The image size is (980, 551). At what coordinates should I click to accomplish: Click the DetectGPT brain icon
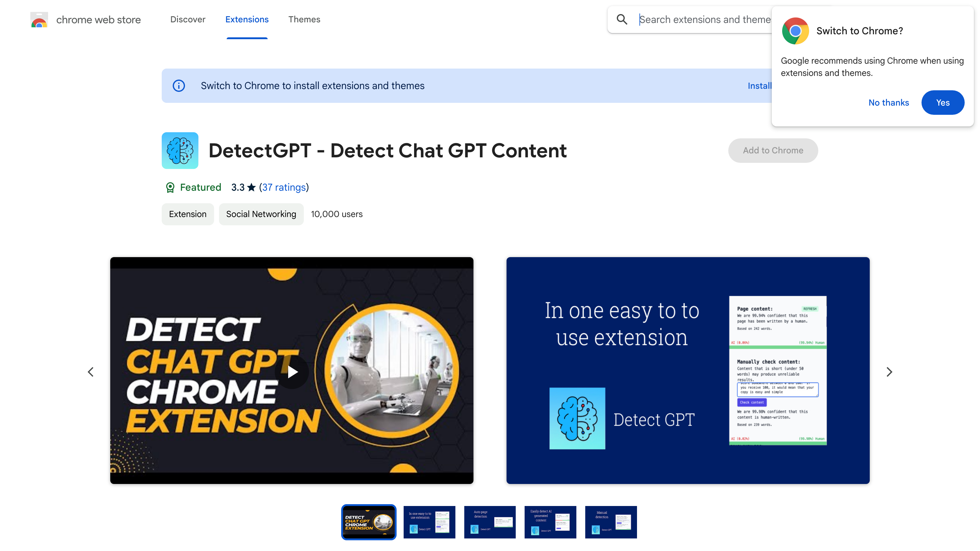pyautogui.click(x=180, y=150)
